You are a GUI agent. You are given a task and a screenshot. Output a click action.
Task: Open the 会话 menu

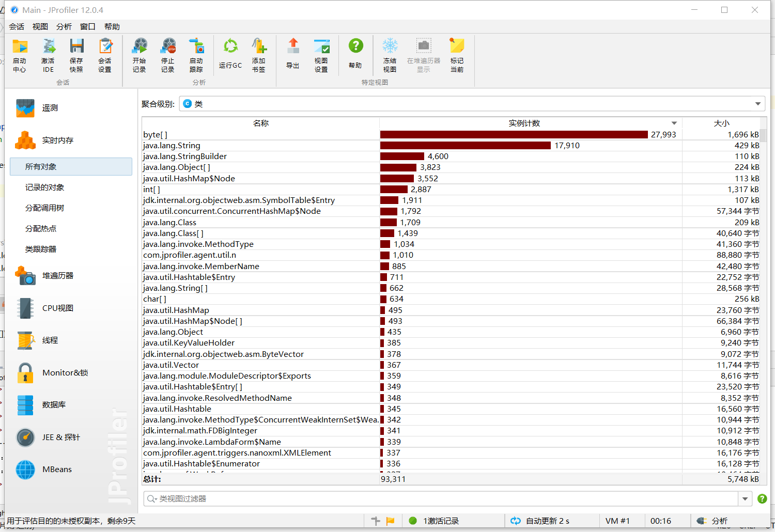pyautogui.click(x=17, y=26)
